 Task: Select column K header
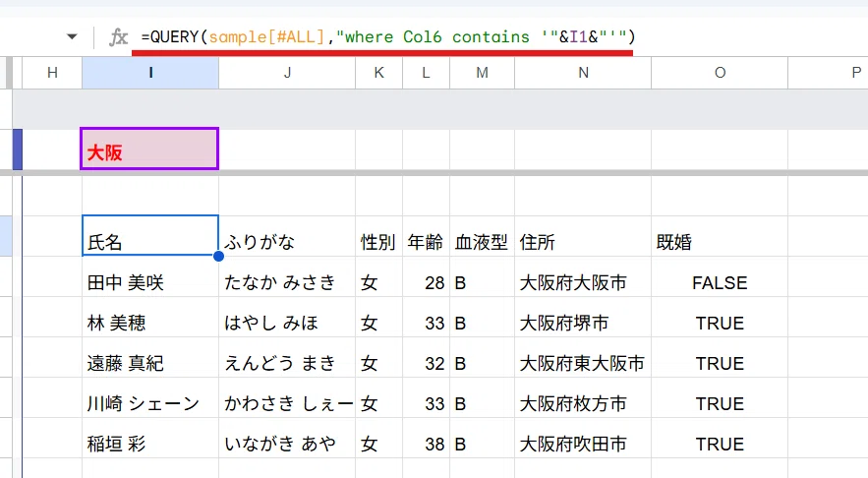(379, 73)
